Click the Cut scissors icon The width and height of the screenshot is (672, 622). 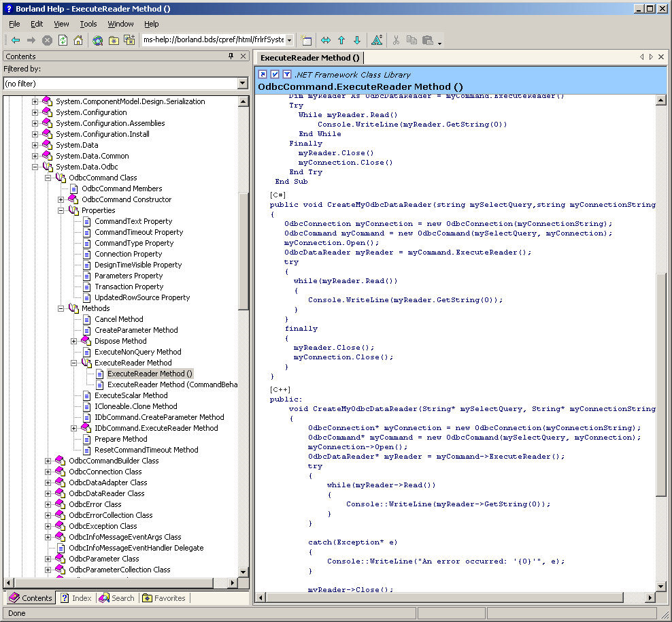396,40
